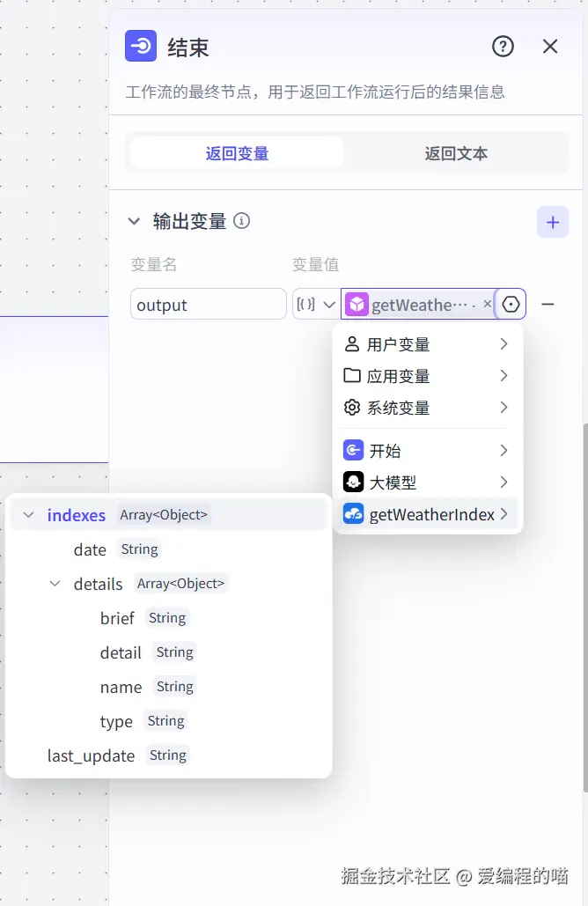Select the date String variable
This screenshot has width=588, height=906.
(169, 549)
